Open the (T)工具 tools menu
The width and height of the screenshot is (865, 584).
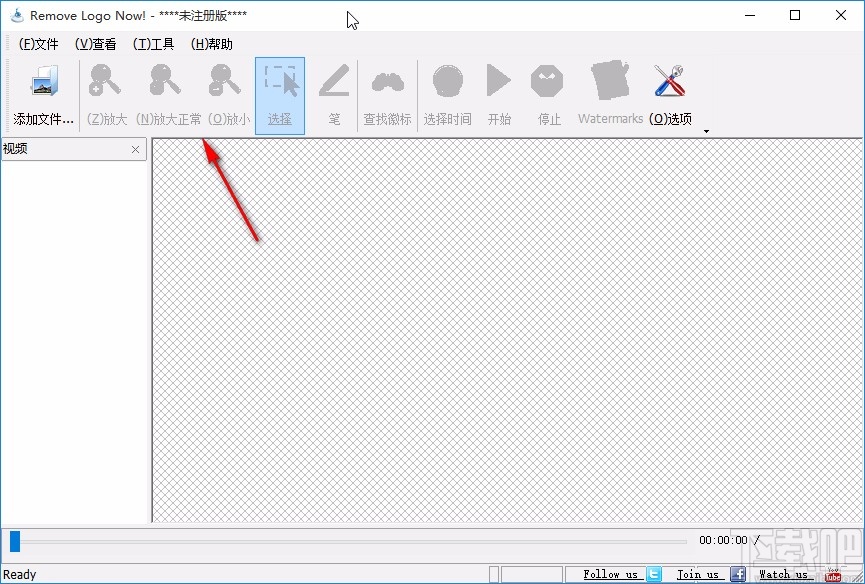point(154,43)
